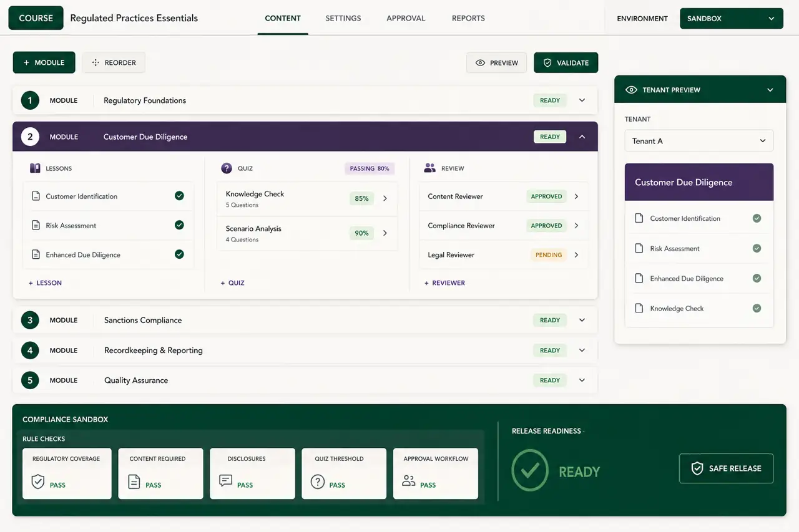The height and width of the screenshot is (532, 799).
Task: Collapse the Tenant Preview panel
Action: (x=770, y=90)
